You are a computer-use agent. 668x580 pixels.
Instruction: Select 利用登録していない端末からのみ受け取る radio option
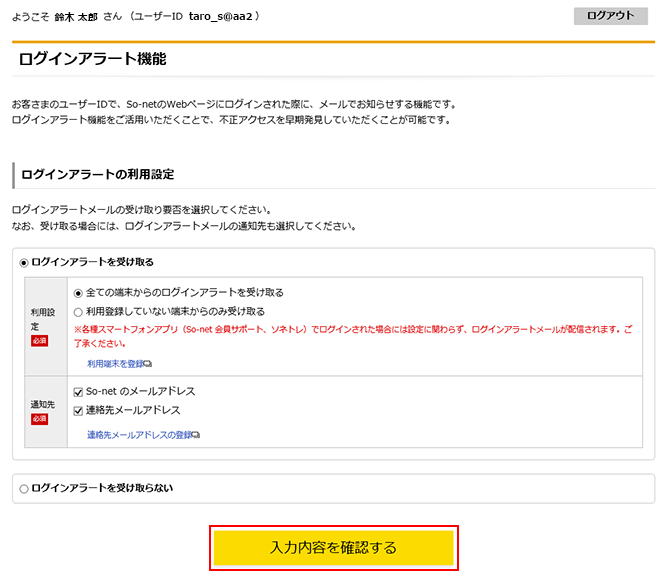pyautogui.click(x=78, y=311)
